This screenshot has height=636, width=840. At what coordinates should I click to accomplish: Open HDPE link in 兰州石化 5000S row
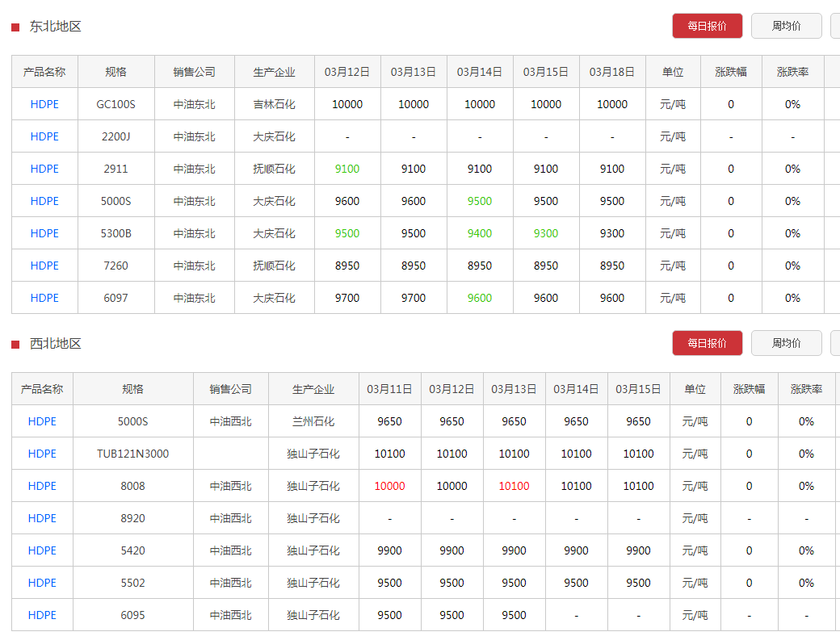coord(42,421)
